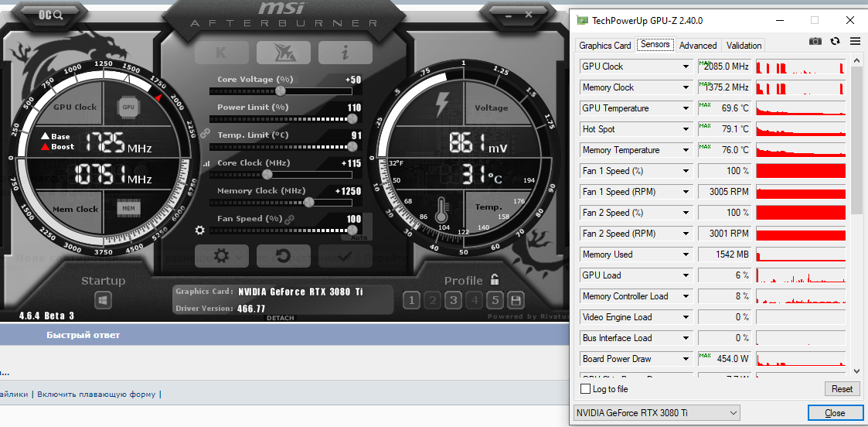
Task: Expand Video Engine Load dropdown
Action: tap(686, 317)
